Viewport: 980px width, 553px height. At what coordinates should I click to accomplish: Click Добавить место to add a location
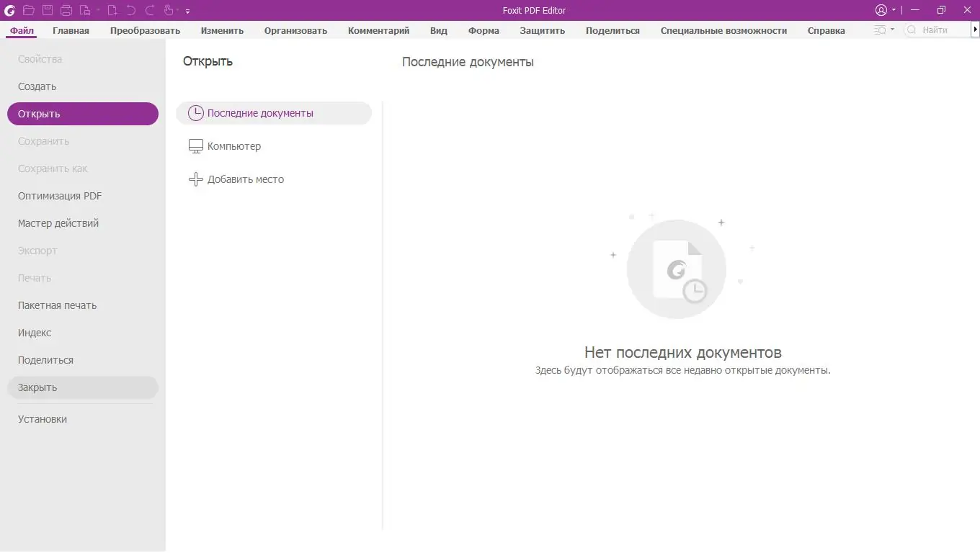(x=245, y=179)
